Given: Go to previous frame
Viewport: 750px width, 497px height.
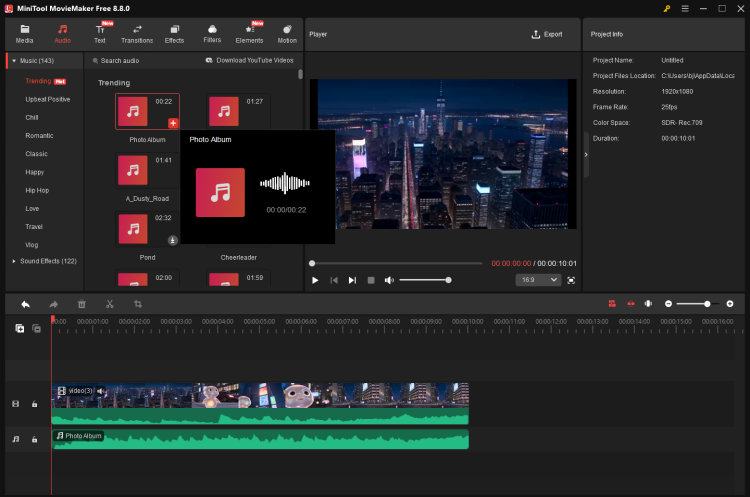Looking at the screenshot, I should coord(334,280).
